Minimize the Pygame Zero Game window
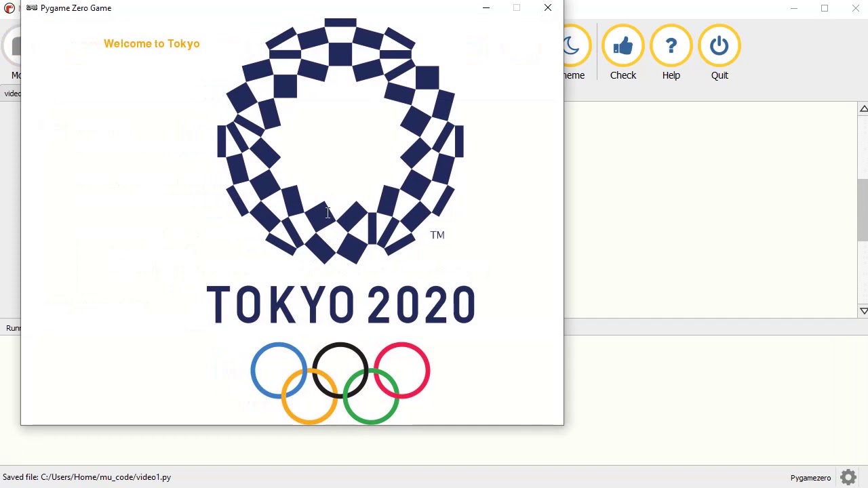868x488 pixels. pyautogui.click(x=486, y=8)
